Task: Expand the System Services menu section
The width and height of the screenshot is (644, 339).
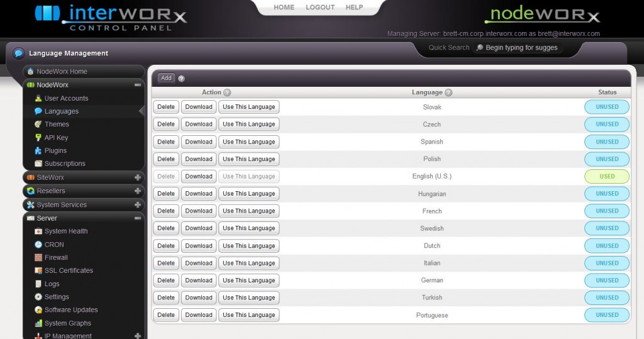Action: point(138,204)
